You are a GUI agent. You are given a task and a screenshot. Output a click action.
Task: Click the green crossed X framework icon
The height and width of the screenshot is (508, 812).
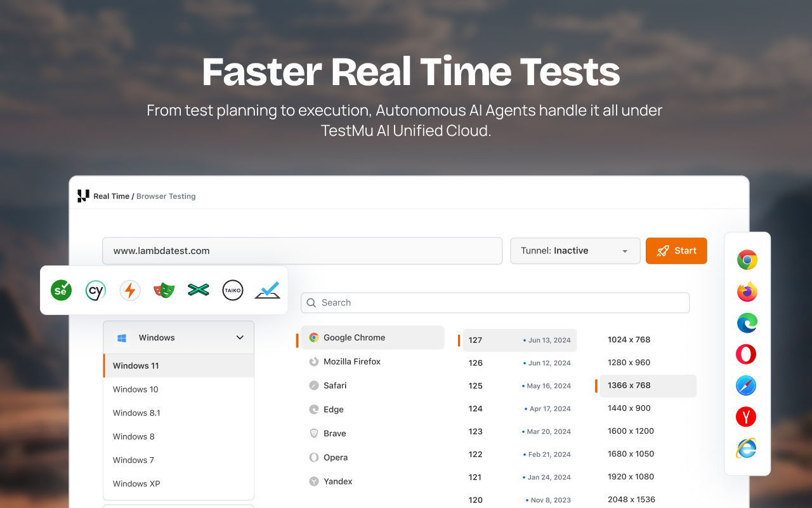pos(199,290)
